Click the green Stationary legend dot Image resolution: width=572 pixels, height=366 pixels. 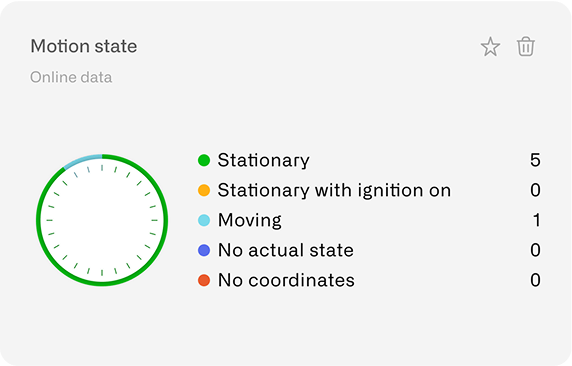(204, 160)
